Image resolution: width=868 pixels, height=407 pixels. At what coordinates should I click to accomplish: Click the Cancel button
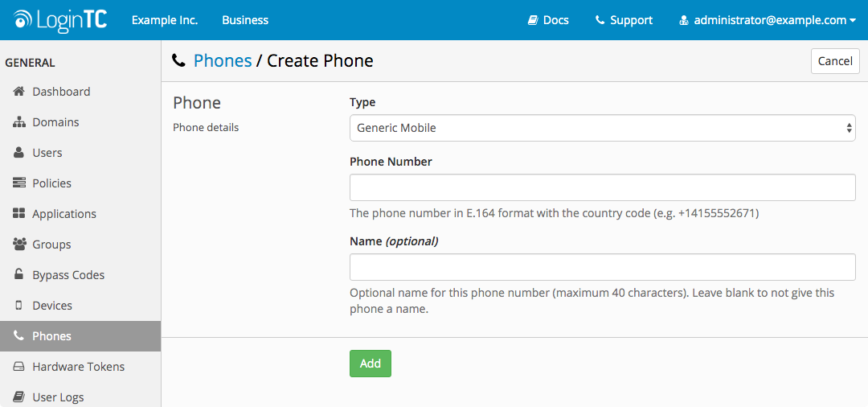point(835,61)
